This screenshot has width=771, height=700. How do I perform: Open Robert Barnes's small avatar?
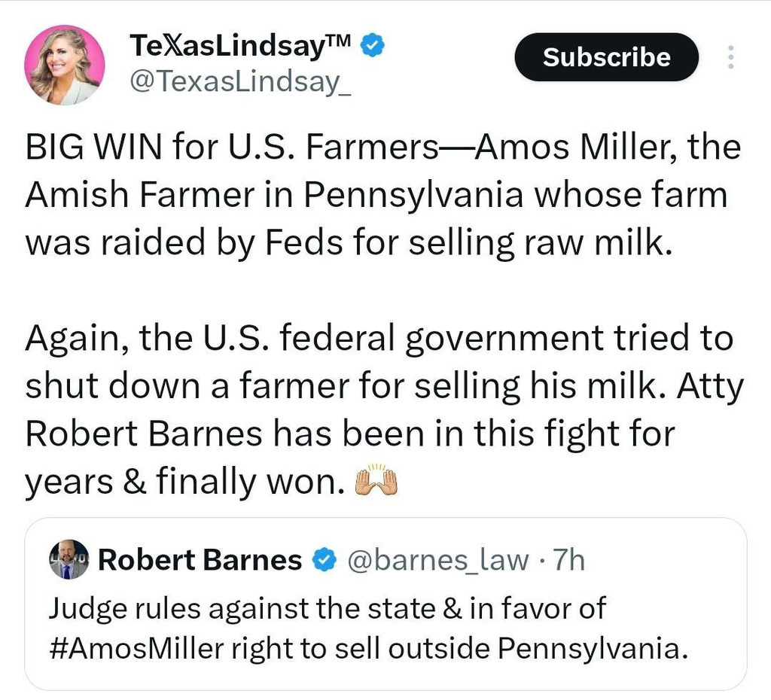[69, 559]
